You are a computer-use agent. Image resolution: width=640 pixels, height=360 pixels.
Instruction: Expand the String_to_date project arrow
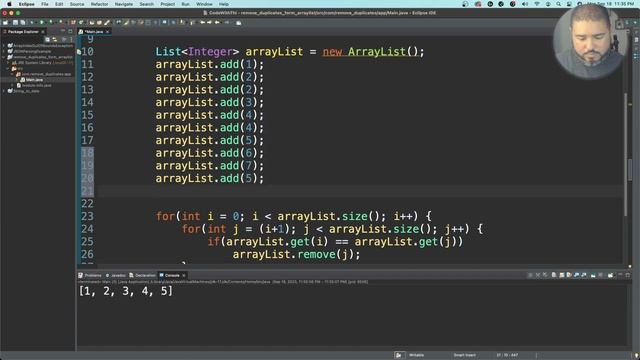[4, 91]
